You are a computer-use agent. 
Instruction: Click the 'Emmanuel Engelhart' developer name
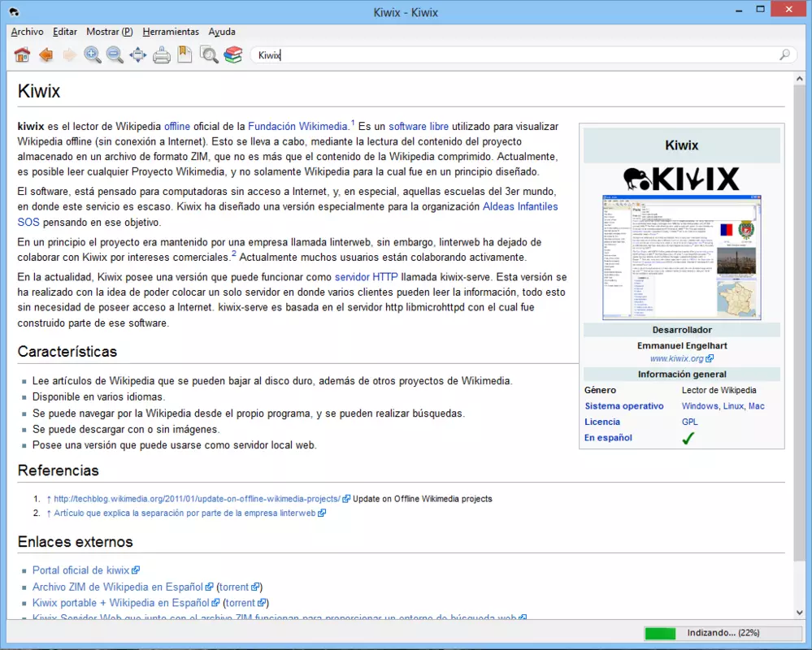coord(682,345)
